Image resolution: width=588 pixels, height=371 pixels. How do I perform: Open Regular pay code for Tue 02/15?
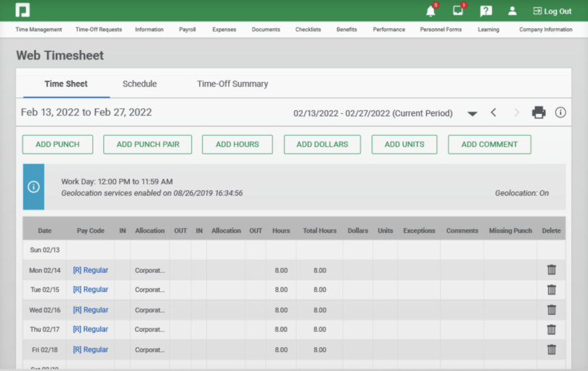point(91,290)
